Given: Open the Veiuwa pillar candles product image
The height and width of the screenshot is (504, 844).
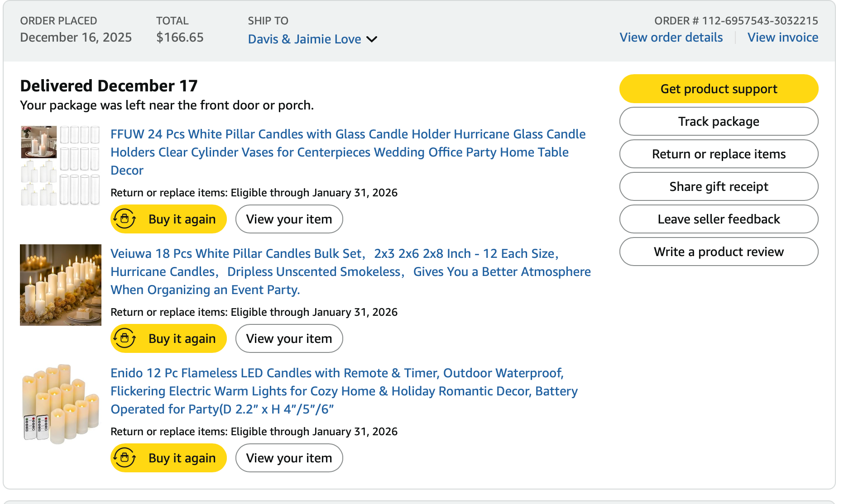Looking at the screenshot, I should click(x=61, y=285).
